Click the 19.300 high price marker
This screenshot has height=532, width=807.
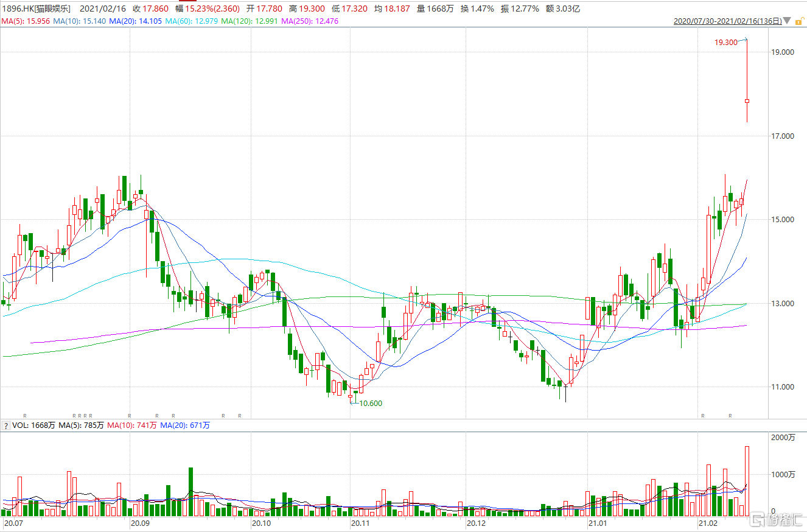pyautogui.click(x=725, y=43)
